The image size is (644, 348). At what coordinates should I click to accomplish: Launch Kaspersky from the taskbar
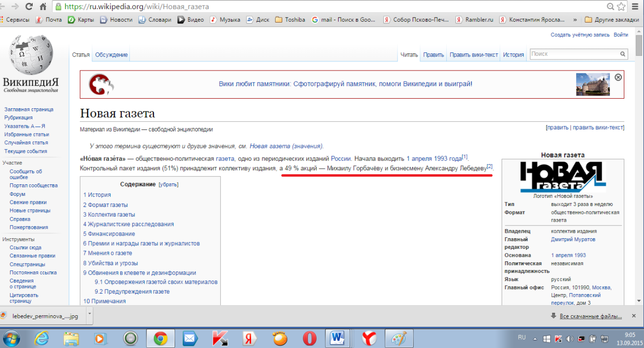[219, 338]
